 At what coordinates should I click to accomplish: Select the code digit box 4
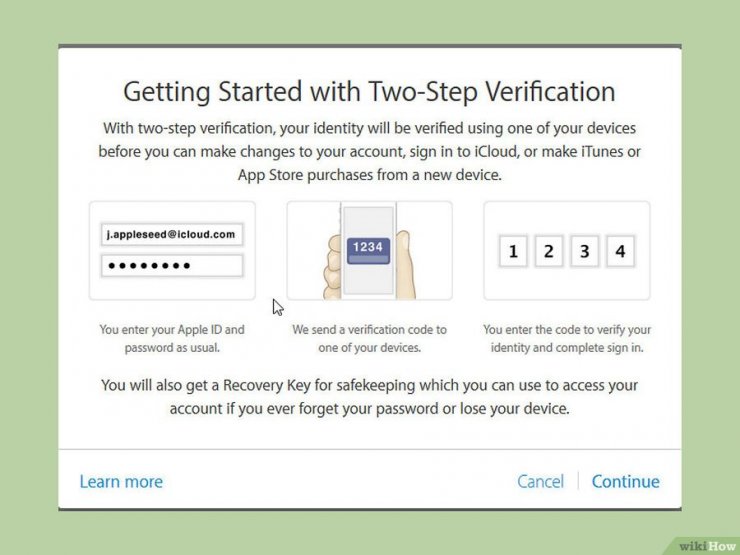pyautogui.click(x=620, y=251)
